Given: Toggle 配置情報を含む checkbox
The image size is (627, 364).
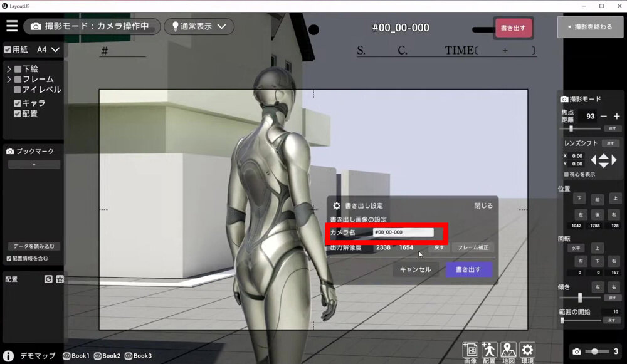Looking at the screenshot, I should [9, 259].
